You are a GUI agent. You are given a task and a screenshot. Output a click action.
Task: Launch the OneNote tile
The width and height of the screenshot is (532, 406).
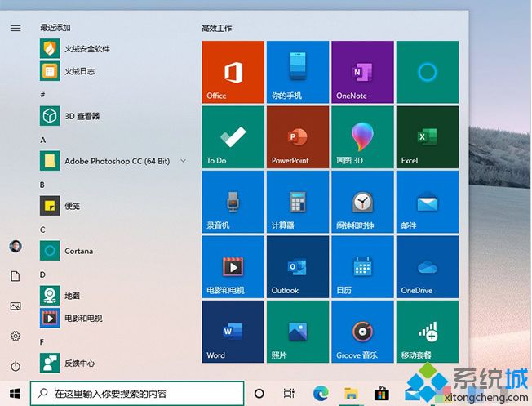click(362, 72)
